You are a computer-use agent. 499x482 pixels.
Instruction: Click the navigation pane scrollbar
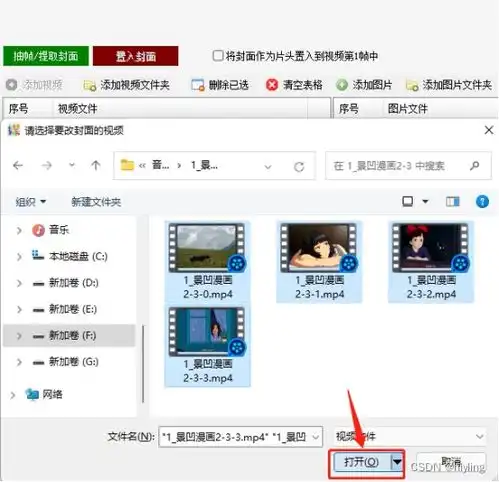click(x=143, y=364)
